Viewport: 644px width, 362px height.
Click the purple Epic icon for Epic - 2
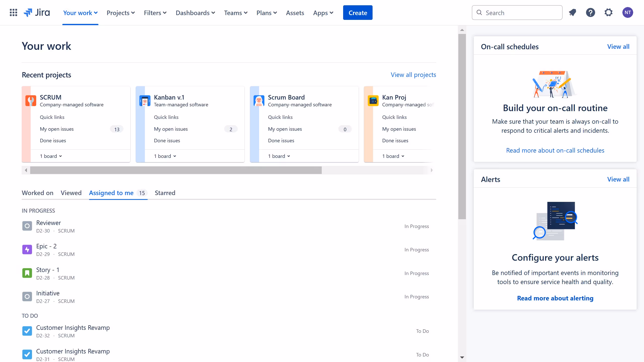coord(27,249)
